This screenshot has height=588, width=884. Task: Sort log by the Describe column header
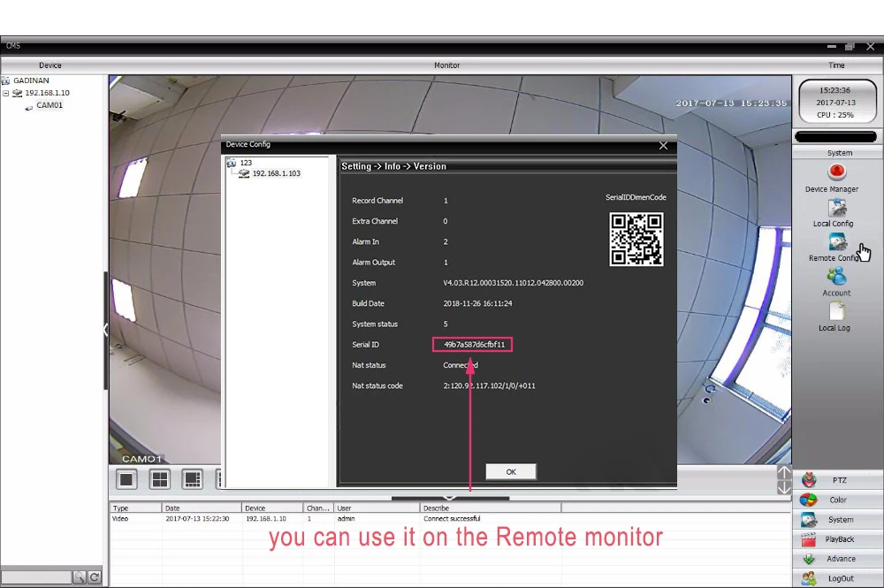pos(491,508)
